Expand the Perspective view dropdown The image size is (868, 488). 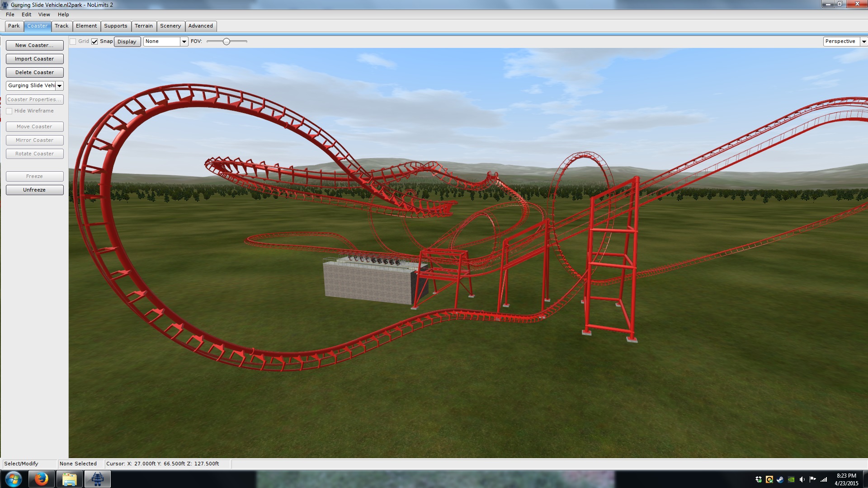[x=863, y=42]
